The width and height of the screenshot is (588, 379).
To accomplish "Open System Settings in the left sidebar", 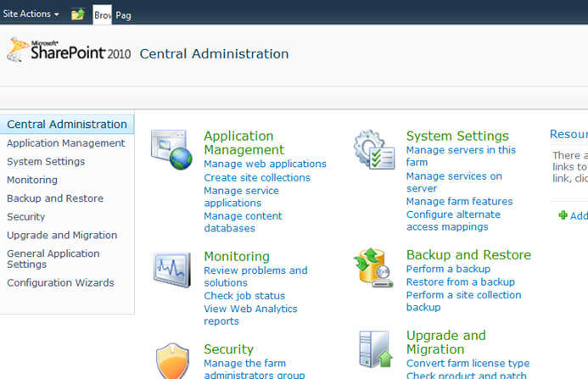I will coord(46,162).
